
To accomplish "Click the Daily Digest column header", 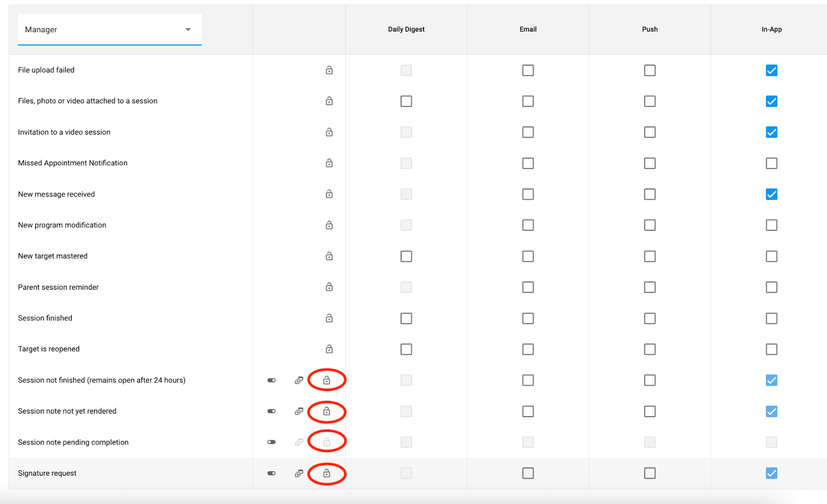I will [x=406, y=29].
